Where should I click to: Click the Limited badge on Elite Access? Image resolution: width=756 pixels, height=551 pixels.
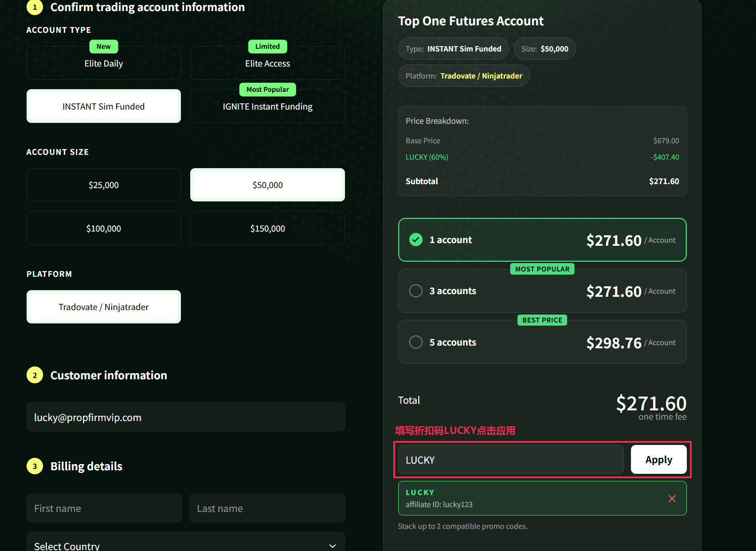click(267, 47)
